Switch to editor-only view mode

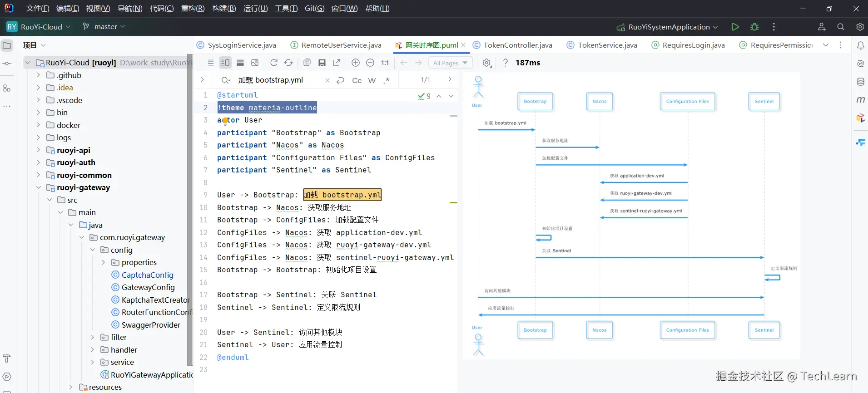211,63
